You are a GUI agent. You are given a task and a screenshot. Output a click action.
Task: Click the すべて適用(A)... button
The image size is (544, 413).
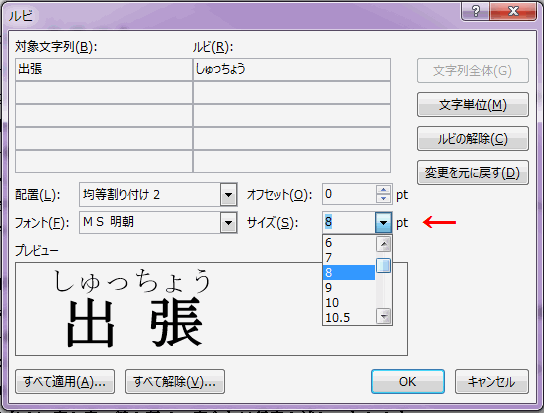coord(65,382)
